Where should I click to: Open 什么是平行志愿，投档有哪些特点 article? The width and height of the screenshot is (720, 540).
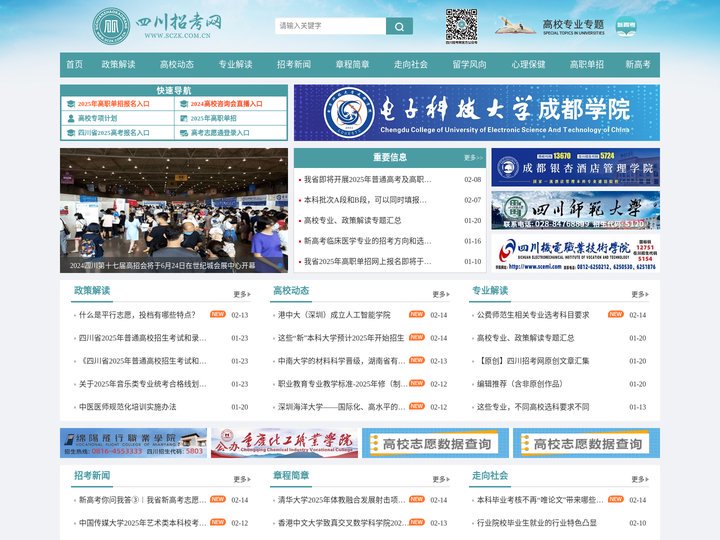point(137,315)
